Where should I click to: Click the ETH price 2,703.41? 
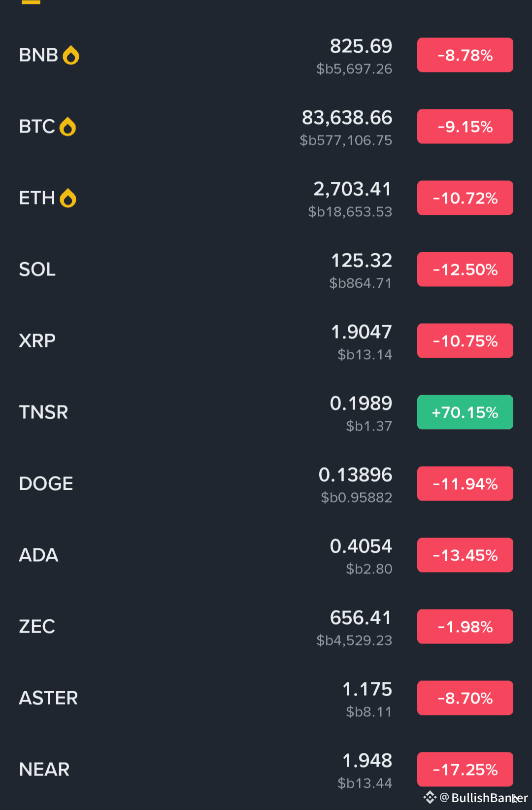pyautogui.click(x=353, y=189)
